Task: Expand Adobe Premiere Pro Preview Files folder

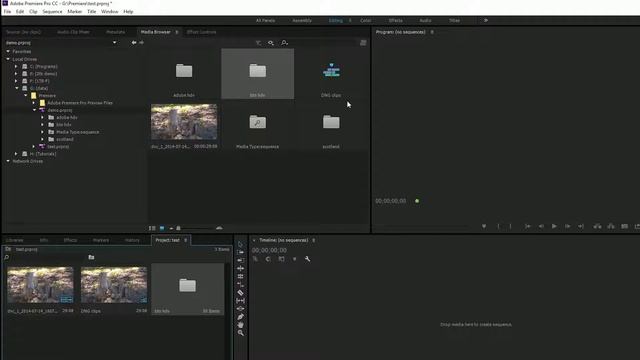Action: pos(34,103)
